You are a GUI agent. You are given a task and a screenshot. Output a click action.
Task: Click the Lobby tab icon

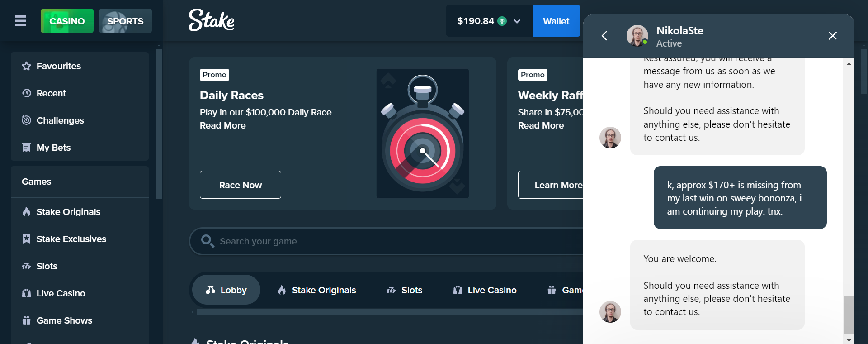click(210, 290)
